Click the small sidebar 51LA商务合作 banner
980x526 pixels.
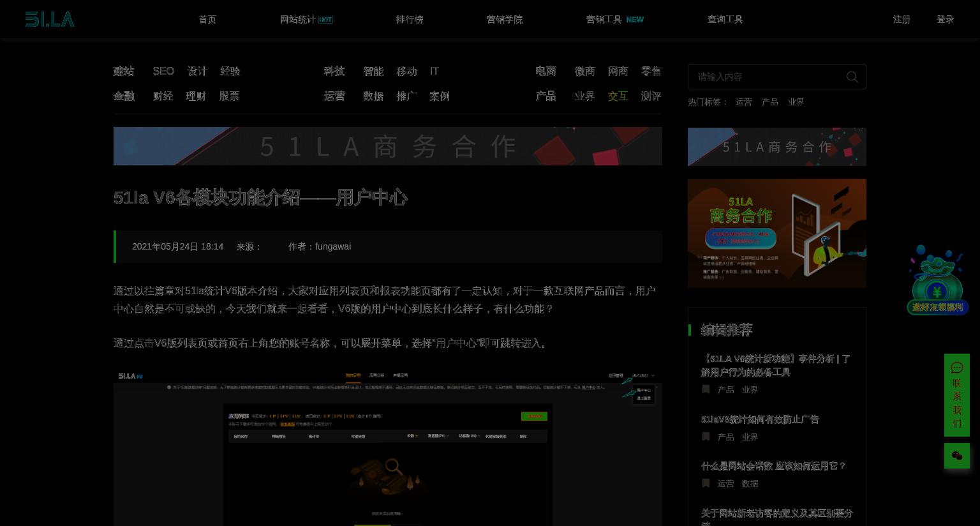tap(777, 147)
